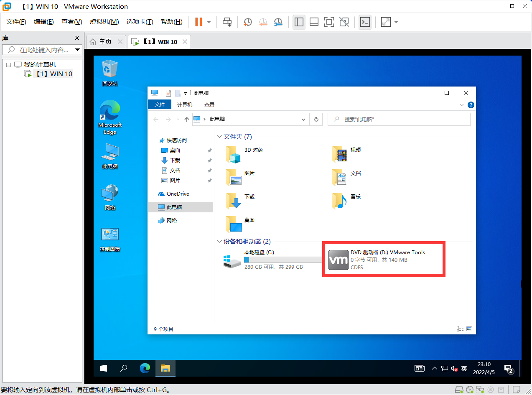The height and width of the screenshot is (395, 532).
Task: Open the 计算机 ribbon tab
Action: click(185, 104)
